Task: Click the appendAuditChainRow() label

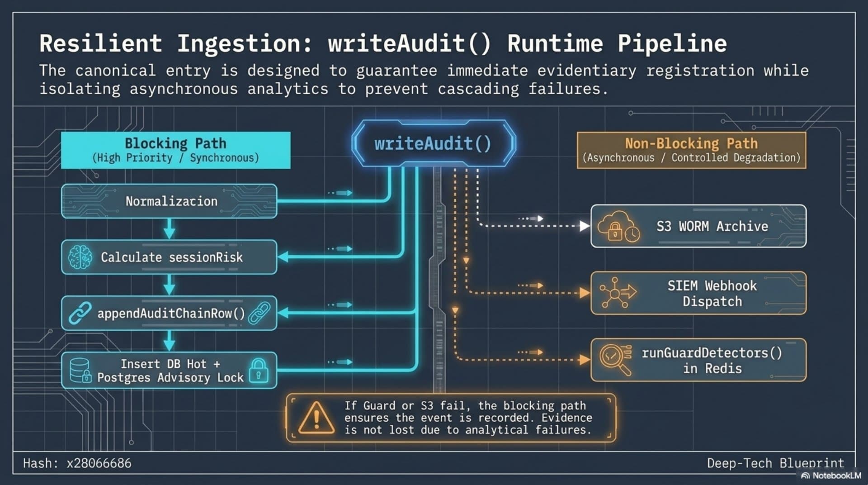Action: coord(171,313)
